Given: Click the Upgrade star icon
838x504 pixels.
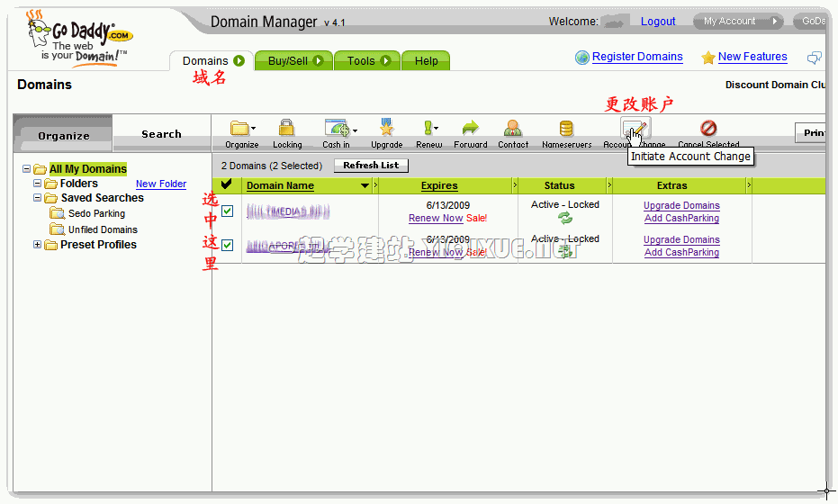Looking at the screenshot, I should tap(386, 128).
